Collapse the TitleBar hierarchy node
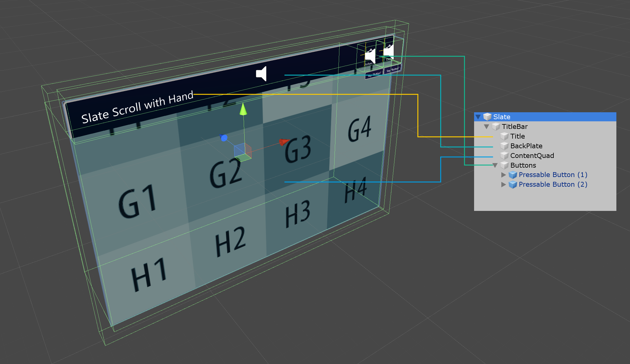The width and height of the screenshot is (630, 364). coord(487,126)
